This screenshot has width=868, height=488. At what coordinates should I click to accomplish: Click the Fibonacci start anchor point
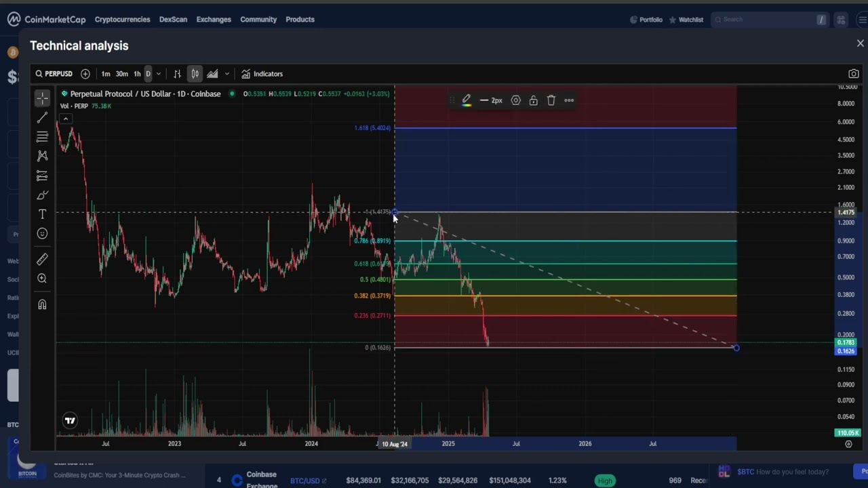[395, 212]
